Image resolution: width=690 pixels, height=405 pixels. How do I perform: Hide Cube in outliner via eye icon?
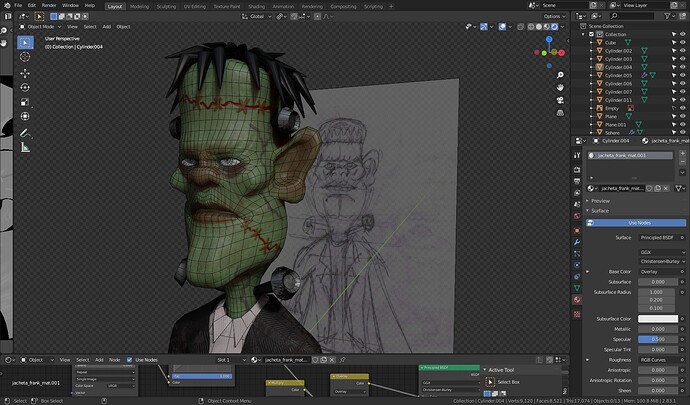[x=683, y=43]
